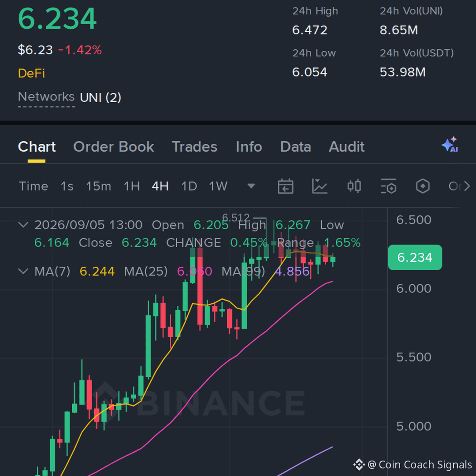Collapse the OHLC candle info row
Screen dimensions: 476x476
(23, 225)
